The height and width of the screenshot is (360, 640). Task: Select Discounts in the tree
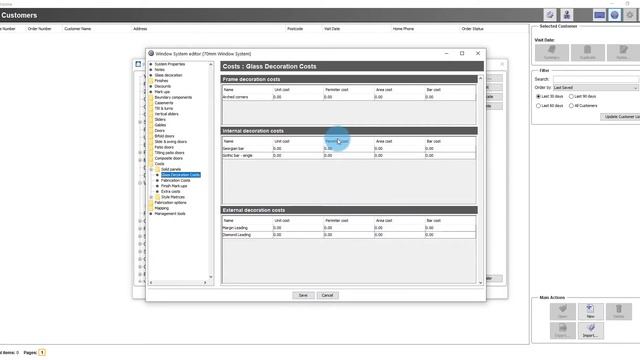point(162,86)
